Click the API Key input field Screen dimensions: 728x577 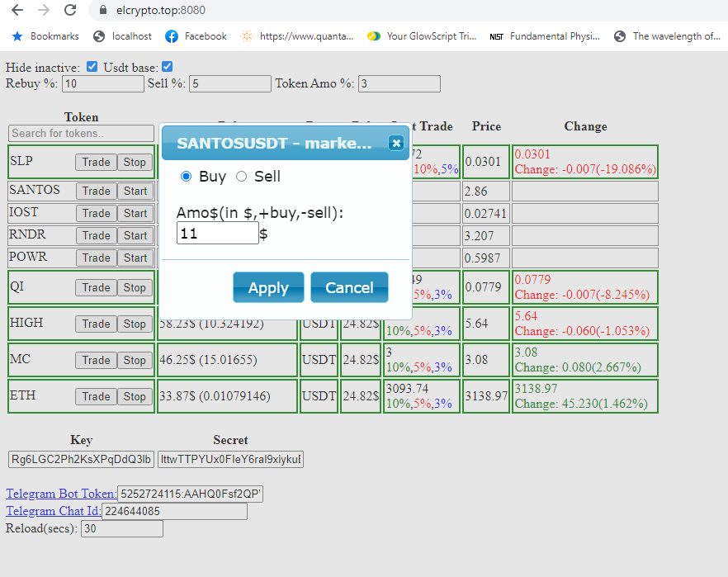pos(81,459)
